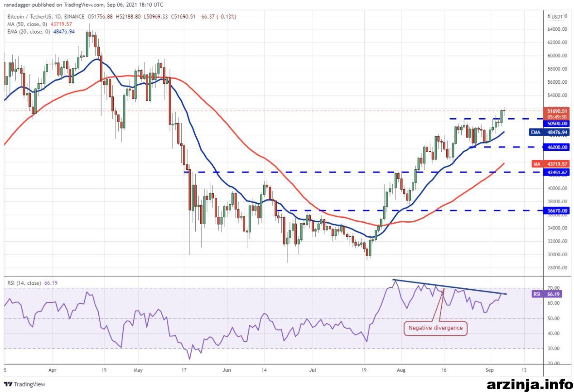Viewport: 574px width, 392px height.
Task: Open the USDT currency selector on price axis
Action: pos(557,17)
